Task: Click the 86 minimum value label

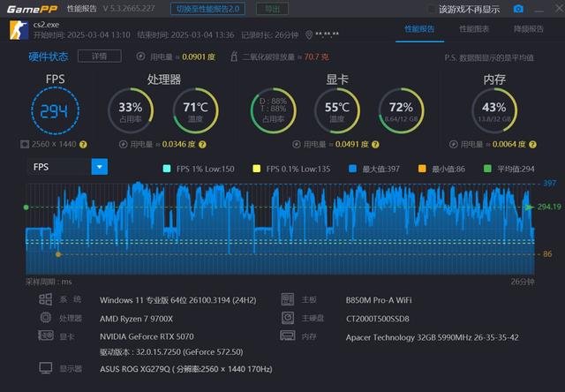Action: point(547,254)
